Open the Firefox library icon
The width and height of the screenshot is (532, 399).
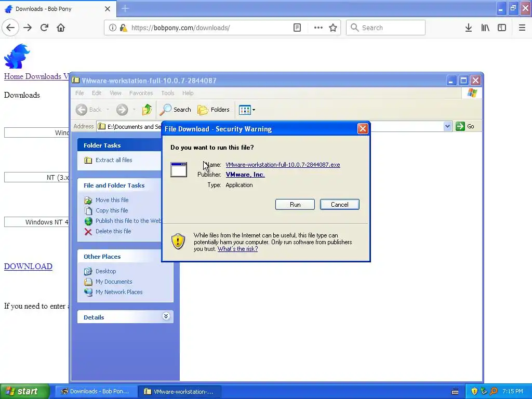(485, 28)
